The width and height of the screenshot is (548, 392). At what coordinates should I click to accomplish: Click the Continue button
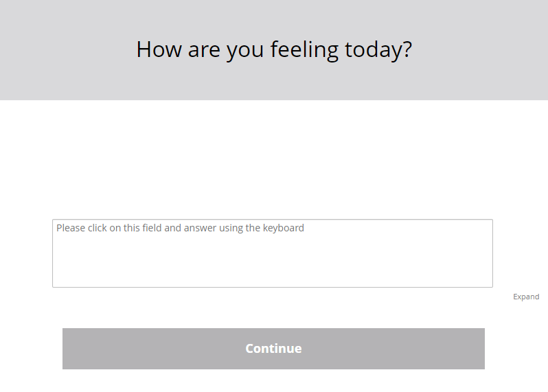[273, 348]
